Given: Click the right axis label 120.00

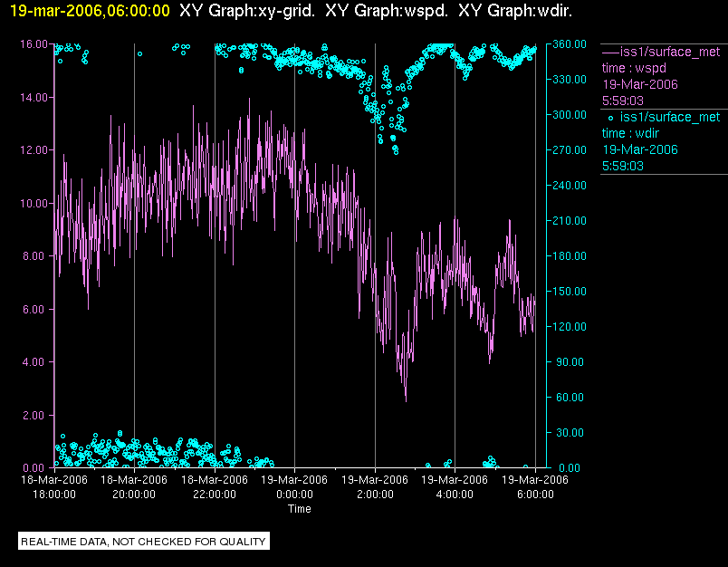Looking at the screenshot, I should (570, 326).
